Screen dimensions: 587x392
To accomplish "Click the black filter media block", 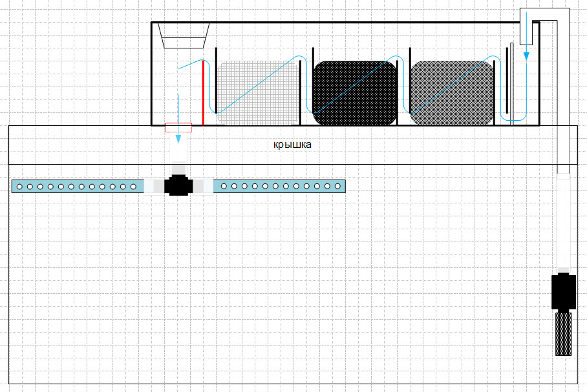I will click(x=355, y=94).
